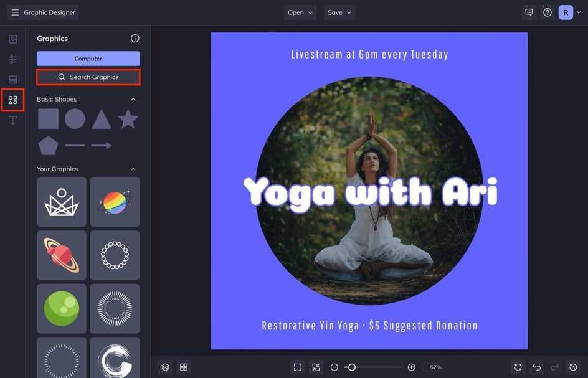
Task: Select the 'Yoga with Ari' title text
Action: [371, 194]
